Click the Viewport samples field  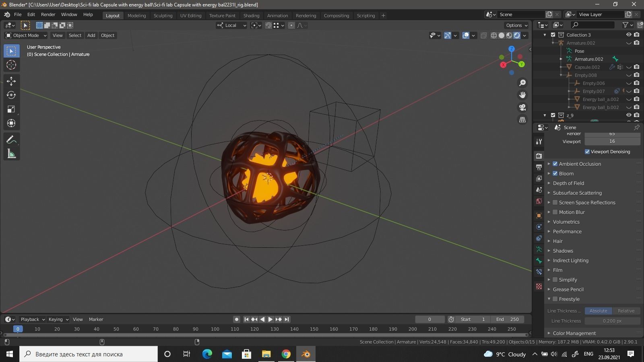click(612, 142)
